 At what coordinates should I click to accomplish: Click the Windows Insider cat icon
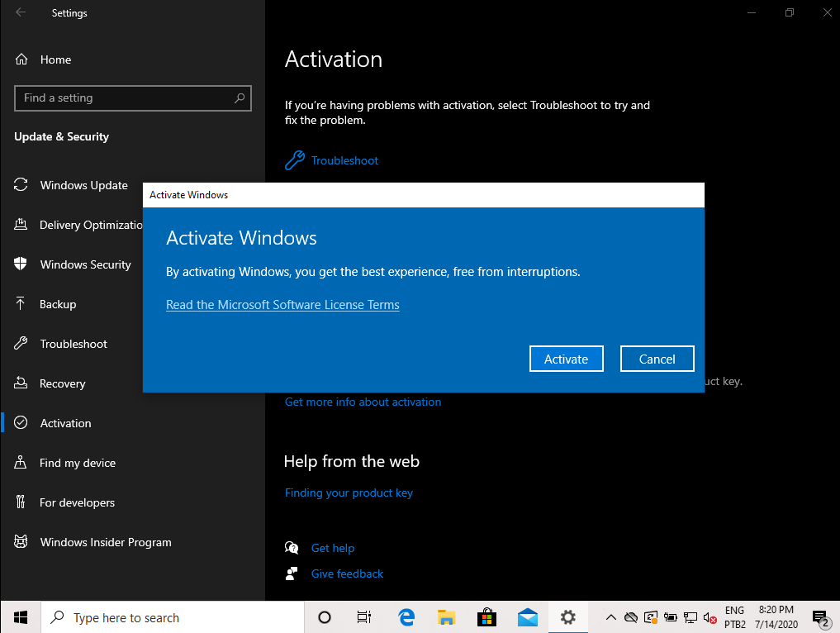21,541
